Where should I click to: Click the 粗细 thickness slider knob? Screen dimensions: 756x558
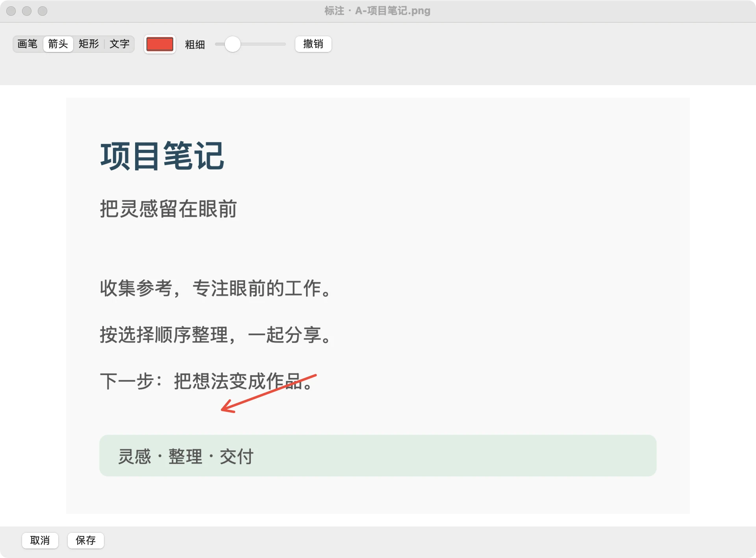pyautogui.click(x=233, y=44)
